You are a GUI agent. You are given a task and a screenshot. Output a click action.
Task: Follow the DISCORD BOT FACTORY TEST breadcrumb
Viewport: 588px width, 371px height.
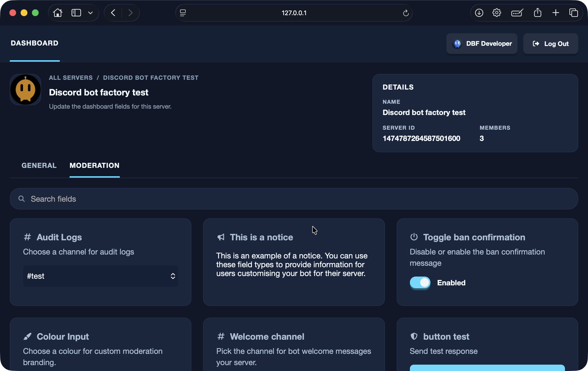click(x=151, y=78)
